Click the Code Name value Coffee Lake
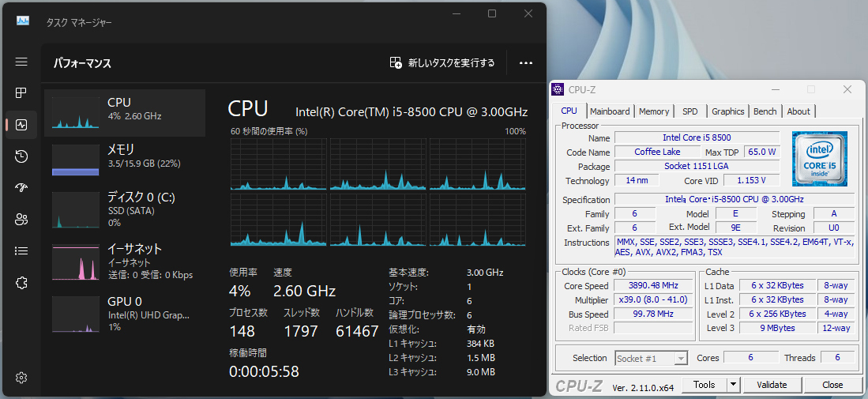The width and height of the screenshot is (868, 399). [658, 152]
